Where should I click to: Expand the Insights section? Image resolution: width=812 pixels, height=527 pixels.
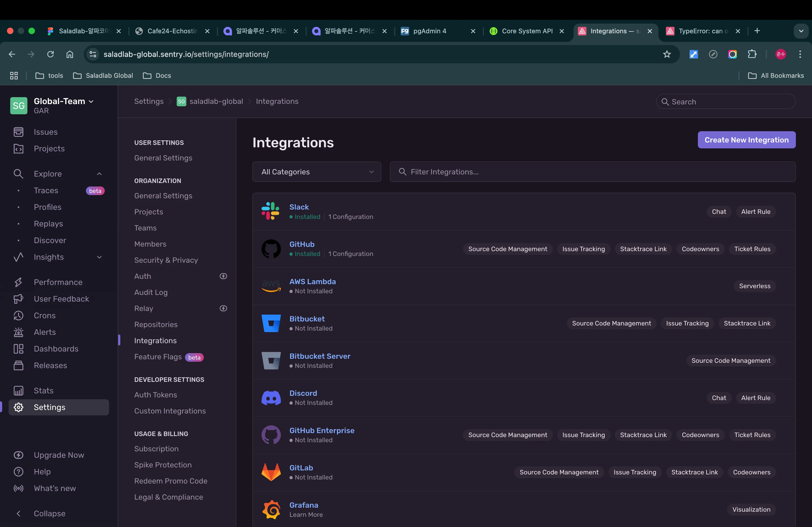coord(99,257)
